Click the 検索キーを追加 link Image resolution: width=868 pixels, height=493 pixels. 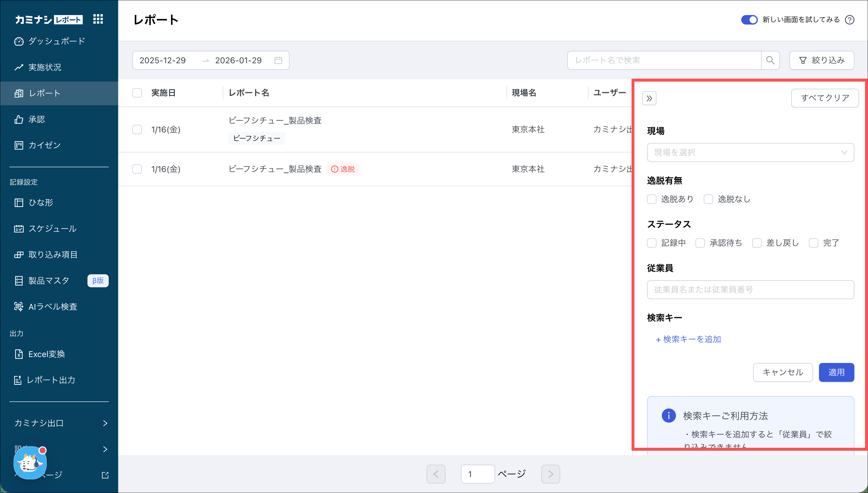click(x=688, y=339)
